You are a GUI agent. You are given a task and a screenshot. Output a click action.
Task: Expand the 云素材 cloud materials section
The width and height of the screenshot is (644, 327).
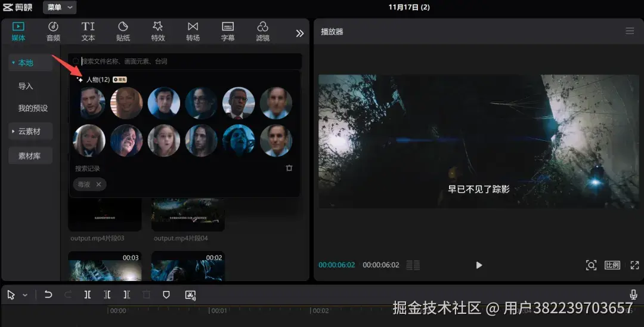[30, 131]
